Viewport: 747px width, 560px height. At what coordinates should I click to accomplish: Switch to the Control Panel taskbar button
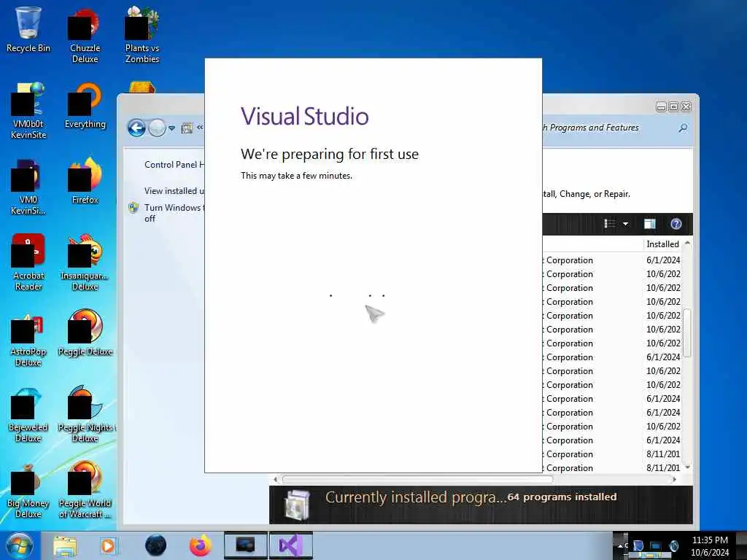[245, 545]
